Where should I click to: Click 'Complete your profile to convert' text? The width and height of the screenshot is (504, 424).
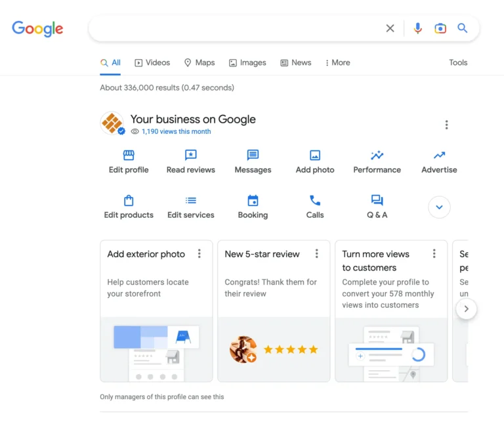pos(388,293)
